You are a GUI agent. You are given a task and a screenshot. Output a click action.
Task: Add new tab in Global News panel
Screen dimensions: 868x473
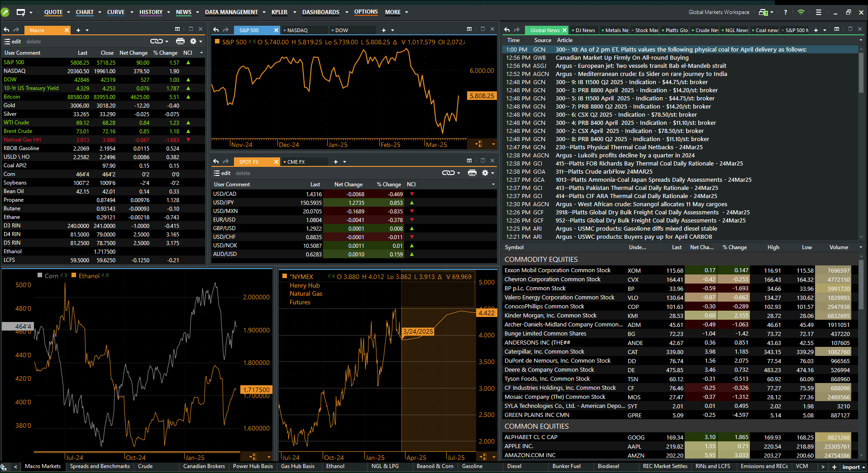[816, 30]
